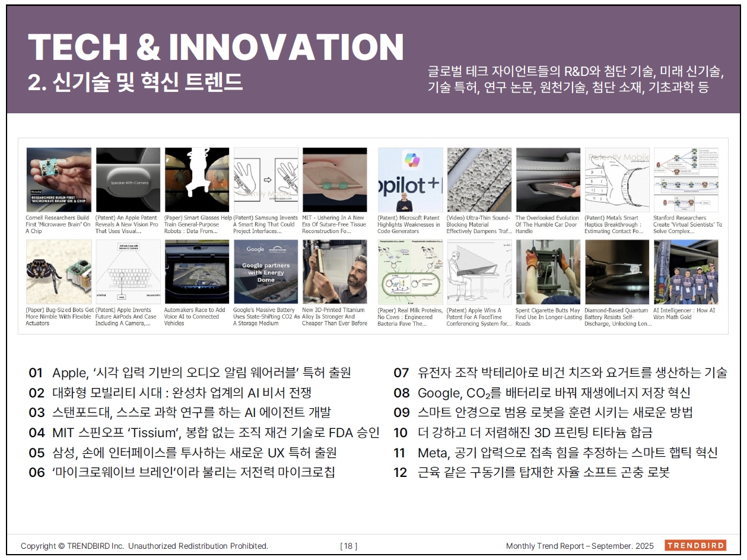The width and height of the screenshot is (747, 560).
Task: Open the ultra-thin sound-blocking material video thumbnail
Action: [479, 180]
